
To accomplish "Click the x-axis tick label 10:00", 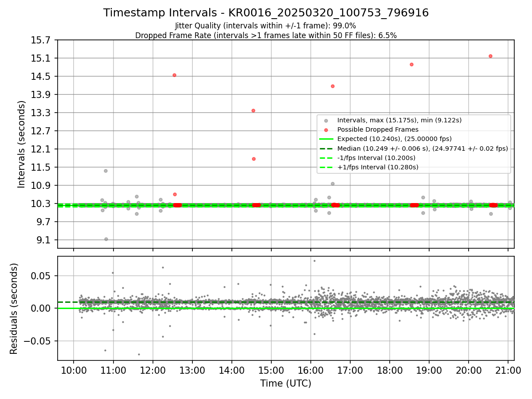I will pyautogui.click(x=74, y=370).
